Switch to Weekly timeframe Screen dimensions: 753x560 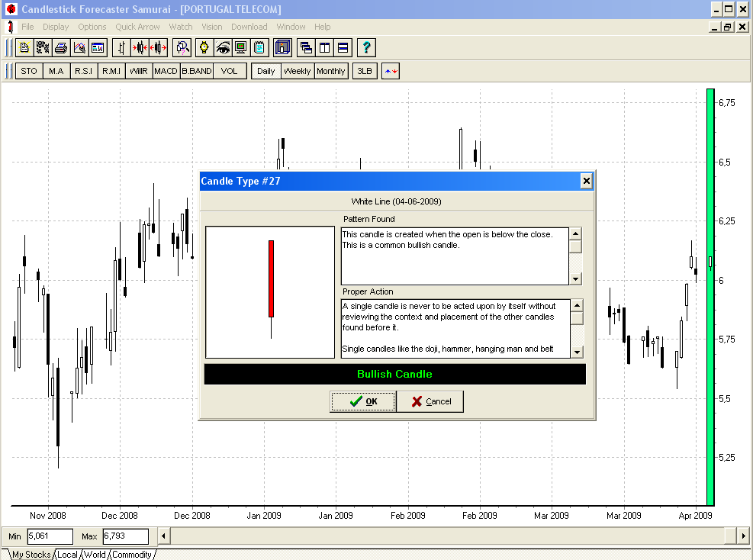point(298,71)
